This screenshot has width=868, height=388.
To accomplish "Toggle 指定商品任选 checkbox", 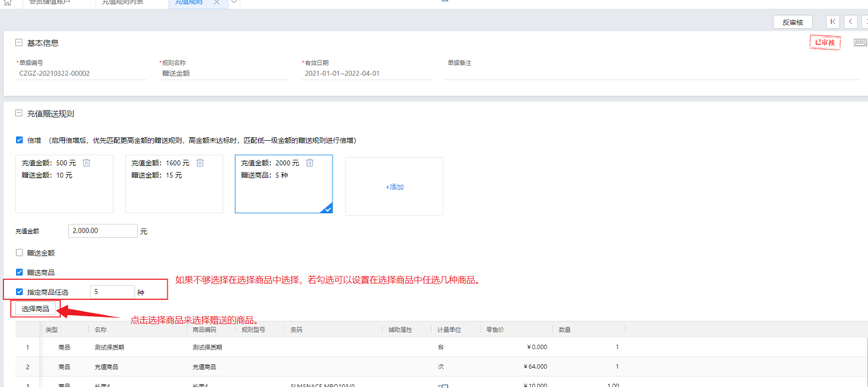I will coord(20,292).
